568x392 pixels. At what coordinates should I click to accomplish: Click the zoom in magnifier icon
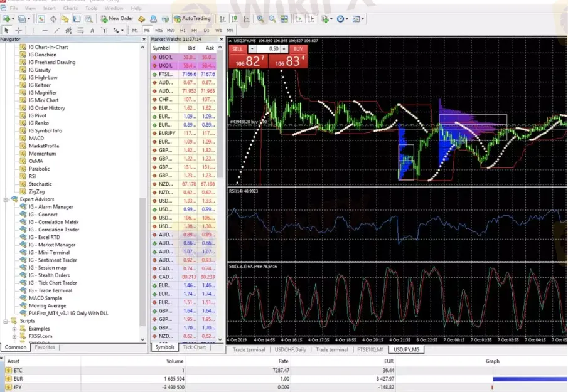click(260, 19)
